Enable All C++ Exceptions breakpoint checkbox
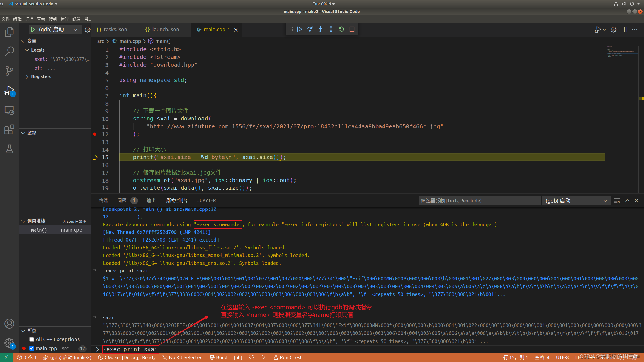644x362 pixels. (x=32, y=339)
